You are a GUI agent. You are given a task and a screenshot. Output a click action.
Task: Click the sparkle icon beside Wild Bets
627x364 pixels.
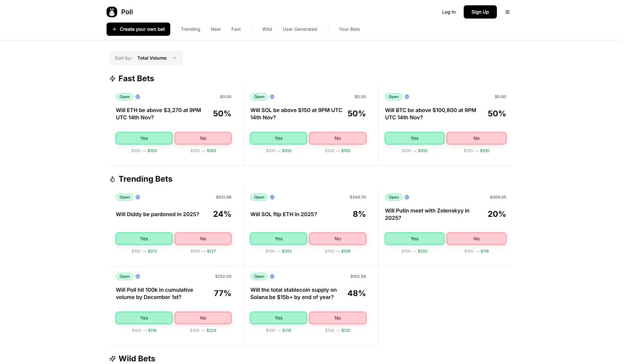point(113,359)
